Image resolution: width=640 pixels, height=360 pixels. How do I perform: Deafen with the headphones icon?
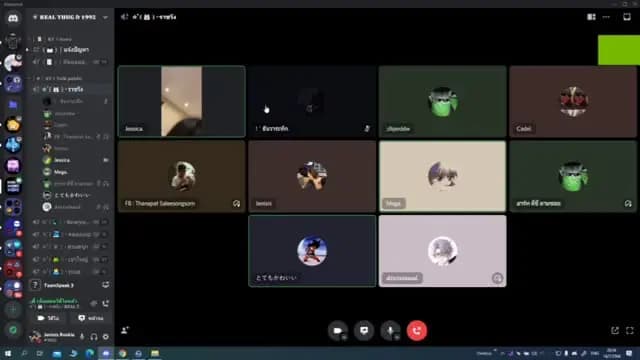pos(94,337)
